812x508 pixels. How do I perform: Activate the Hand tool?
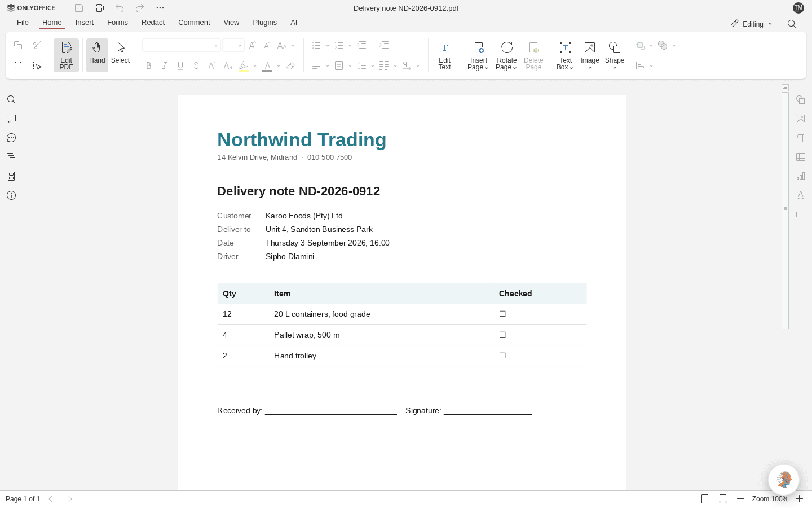pos(97,55)
